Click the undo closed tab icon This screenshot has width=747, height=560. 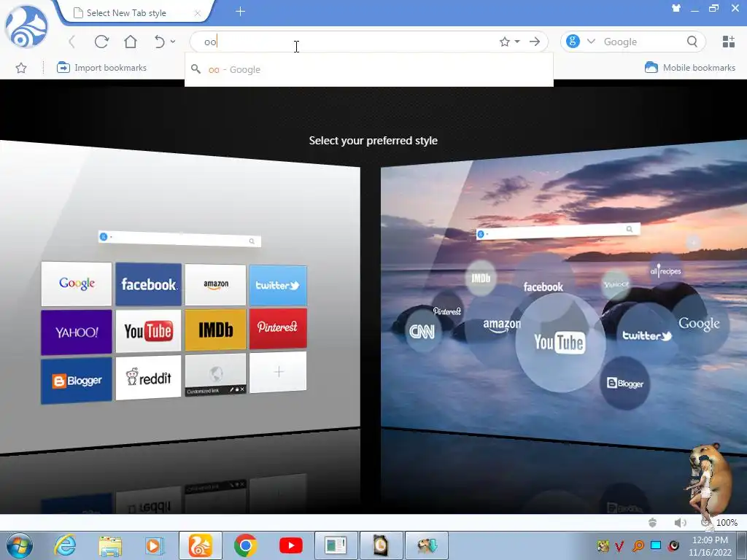pyautogui.click(x=160, y=42)
